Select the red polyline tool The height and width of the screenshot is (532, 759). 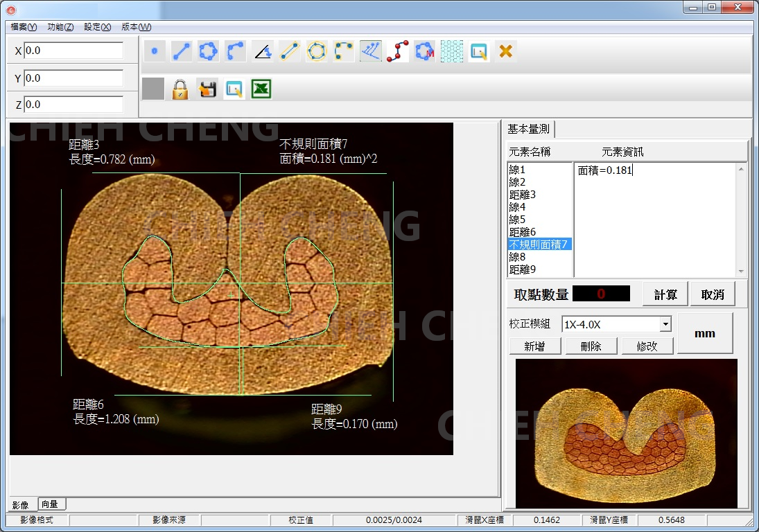coord(397,51)
